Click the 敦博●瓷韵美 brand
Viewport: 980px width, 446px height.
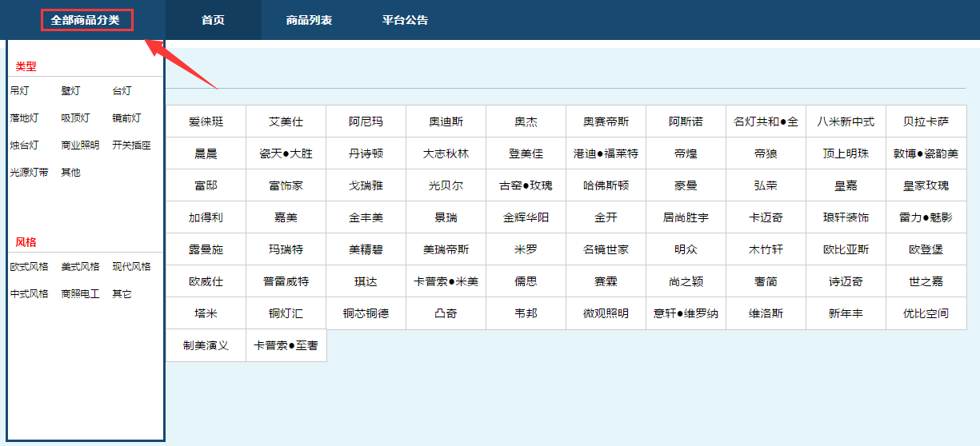[926, 153]
